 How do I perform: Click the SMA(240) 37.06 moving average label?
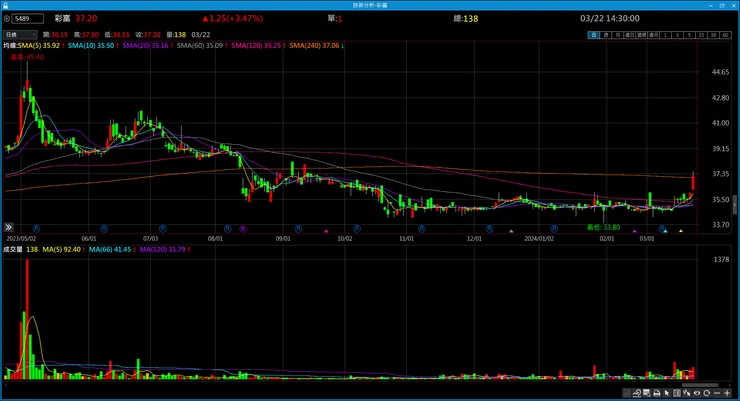(x=314, y=46)
